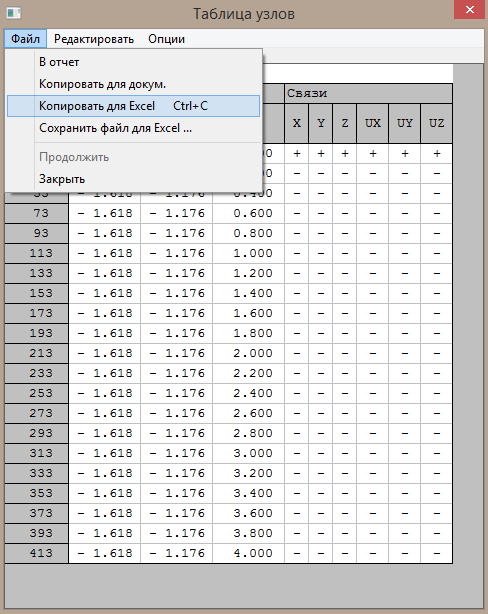Click the cell with value 1.800
This screenshot has width=488, height=614.
point(248,333)
